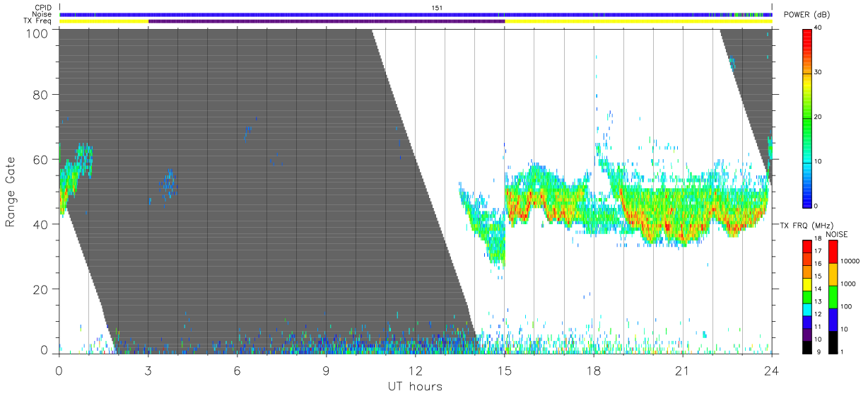The width and height of the screenshot is (868, 401).
Task: Click the 12 tick on the UT hours axis
Action: [416, 370]
